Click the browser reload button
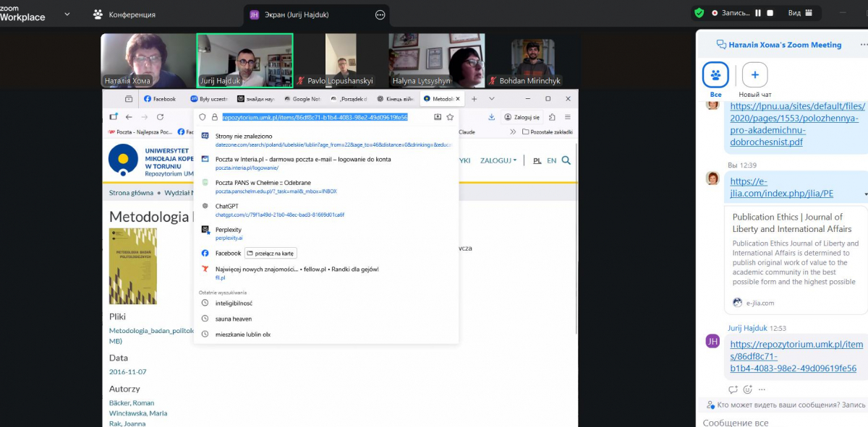Viewport: 868px width, 427px height. point(161,117)
